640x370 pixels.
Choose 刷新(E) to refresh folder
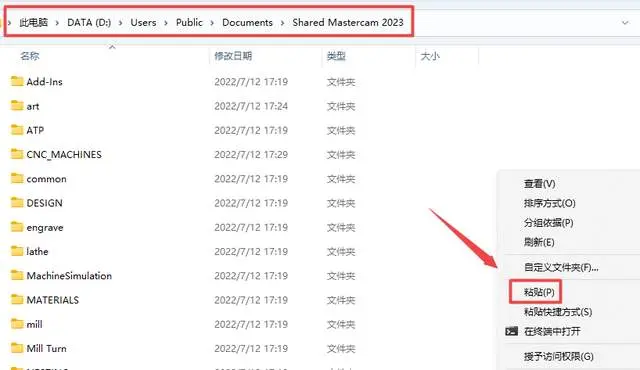click(539, 242)
